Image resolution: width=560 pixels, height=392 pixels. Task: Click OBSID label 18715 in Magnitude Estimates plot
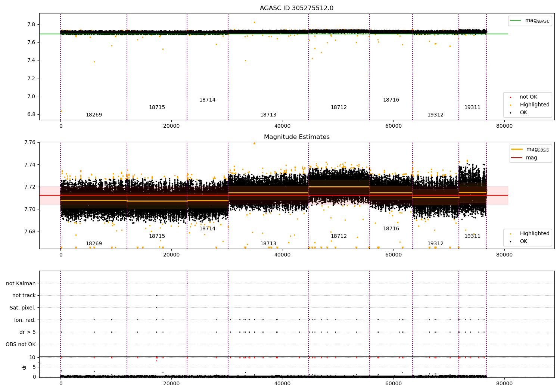pos(157,236)
